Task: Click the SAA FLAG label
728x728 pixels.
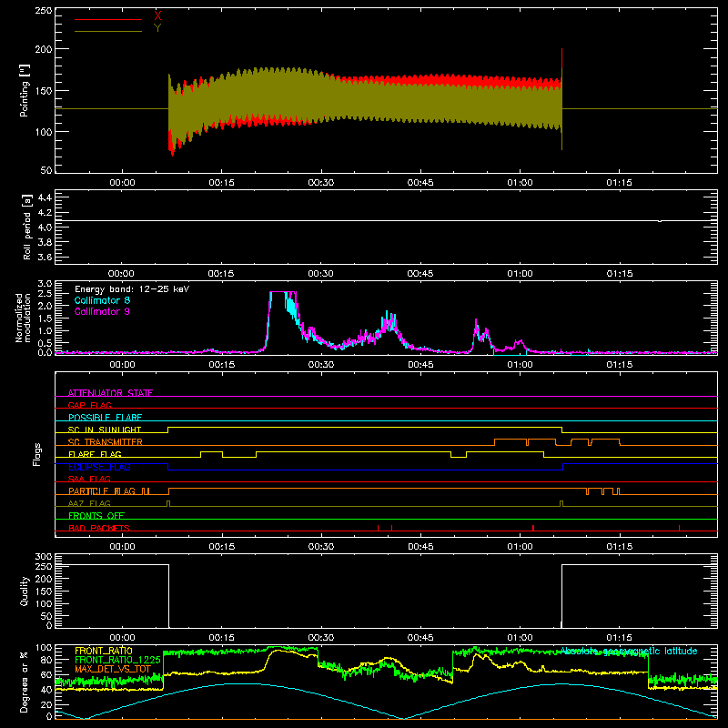Action: [x=89, y=479]
